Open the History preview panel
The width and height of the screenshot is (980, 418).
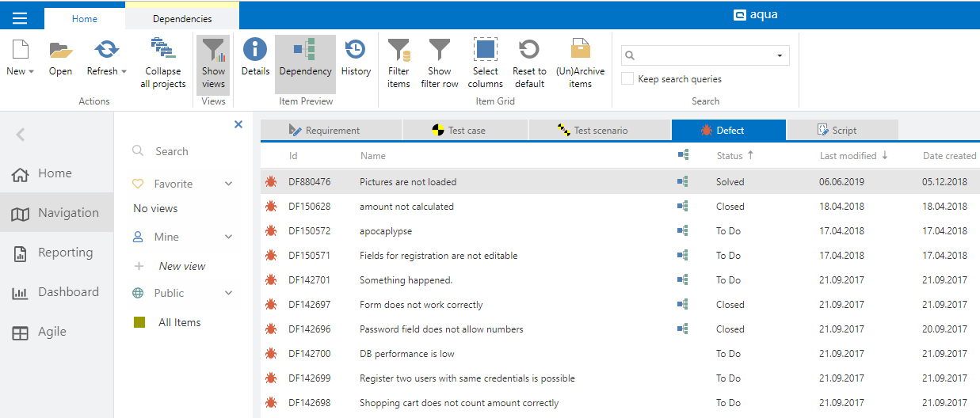[356, 50]
